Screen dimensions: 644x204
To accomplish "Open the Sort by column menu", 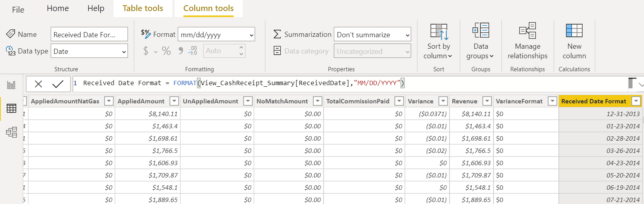I will click(438, 42).
